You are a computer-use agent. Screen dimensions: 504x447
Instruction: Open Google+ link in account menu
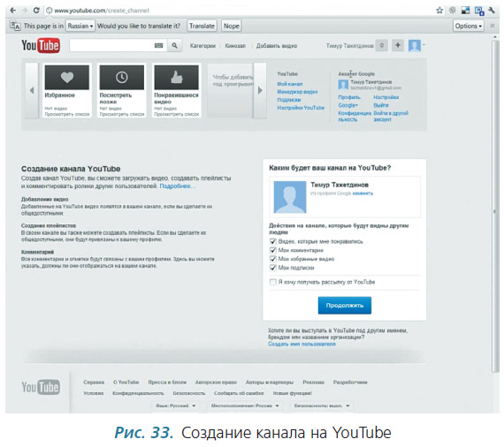click(347, 105)
